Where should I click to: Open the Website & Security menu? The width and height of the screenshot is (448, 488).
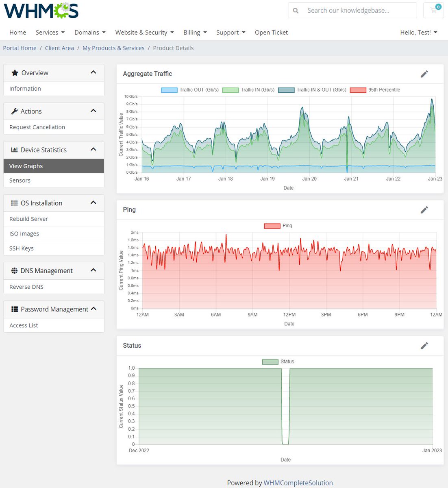(145, 33)
